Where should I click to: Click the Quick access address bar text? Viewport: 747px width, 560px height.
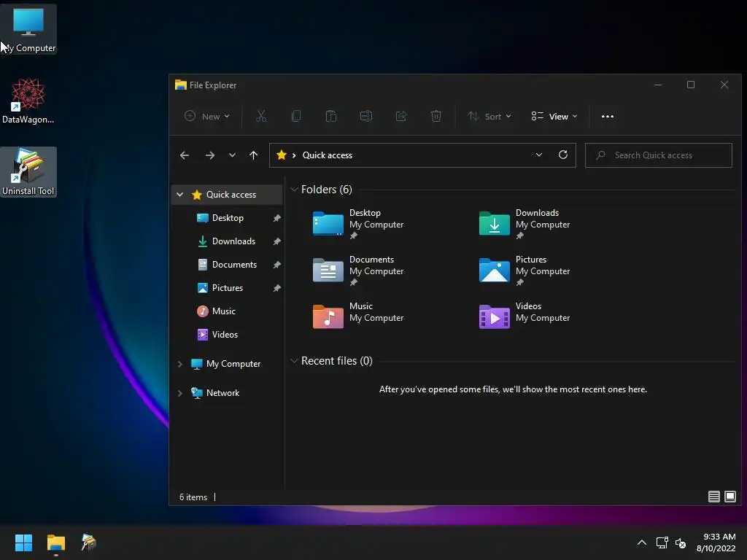coord(328,155)
